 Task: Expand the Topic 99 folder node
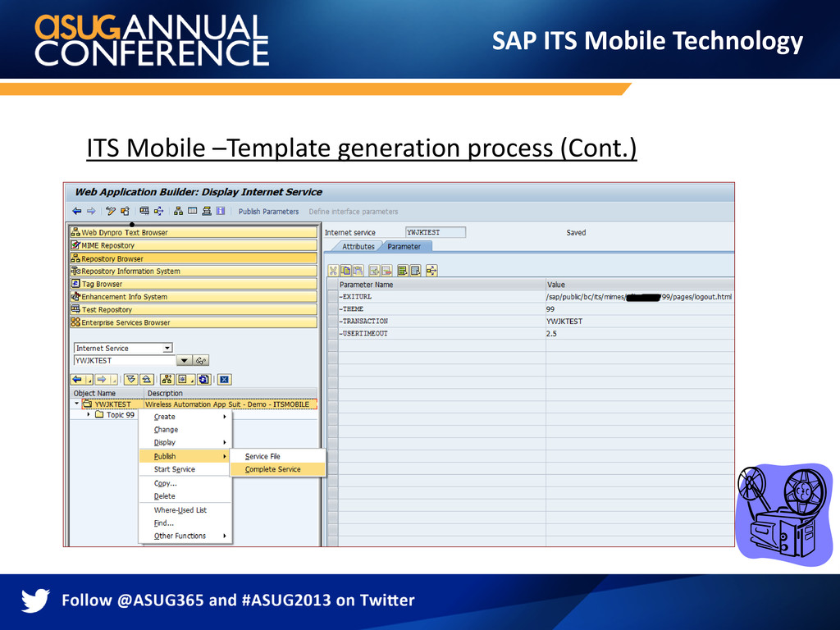(x=89, y=414)
